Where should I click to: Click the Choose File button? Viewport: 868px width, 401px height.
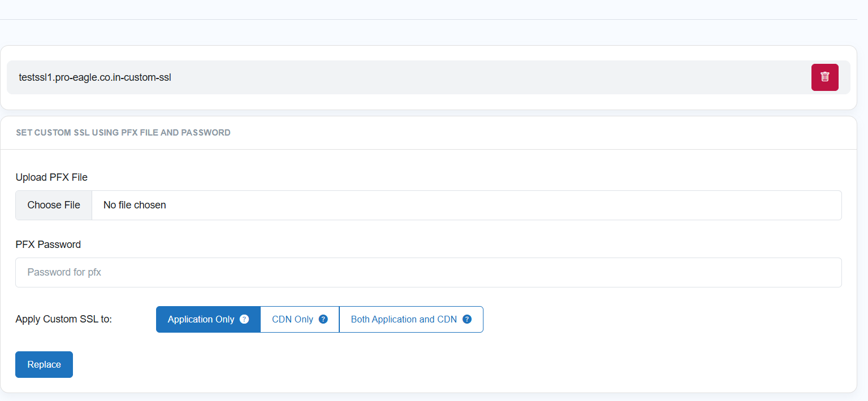pos(54,205)
